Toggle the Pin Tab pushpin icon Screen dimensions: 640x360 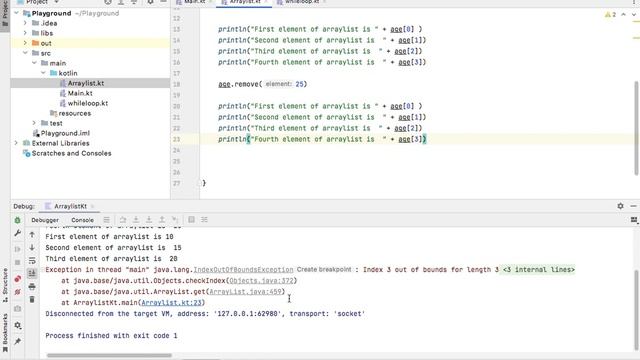pos(17,341)
